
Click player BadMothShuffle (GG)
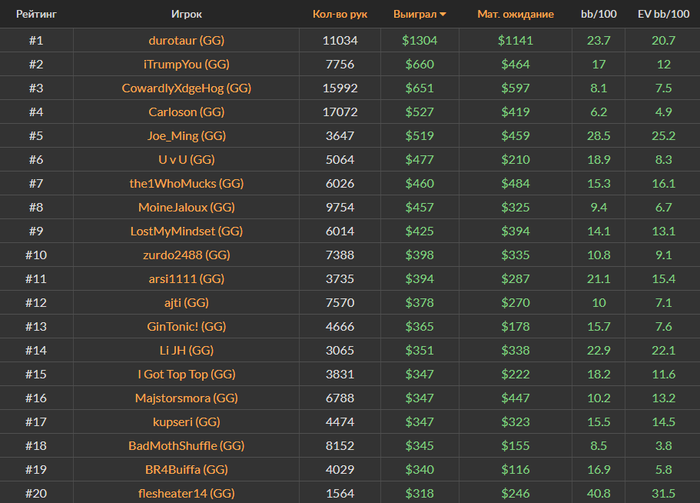coord(186,445)
